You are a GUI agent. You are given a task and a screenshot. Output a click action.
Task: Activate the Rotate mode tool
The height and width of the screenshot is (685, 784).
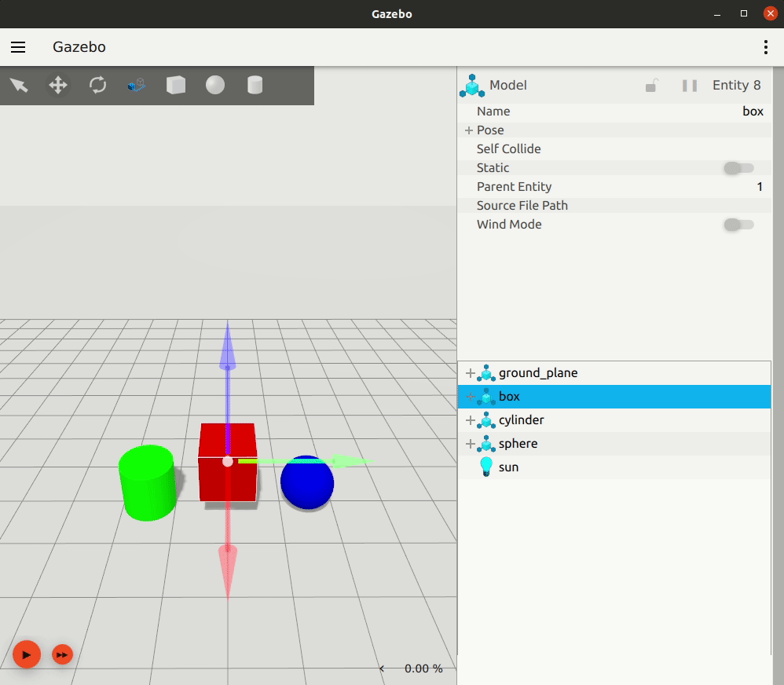tap(97, 85)
